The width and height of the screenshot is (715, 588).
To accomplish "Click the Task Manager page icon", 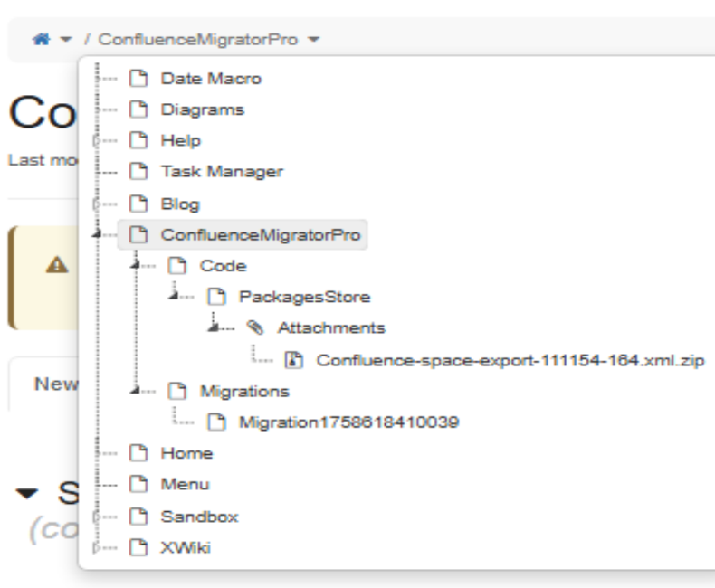I will [x=137, y=172].
